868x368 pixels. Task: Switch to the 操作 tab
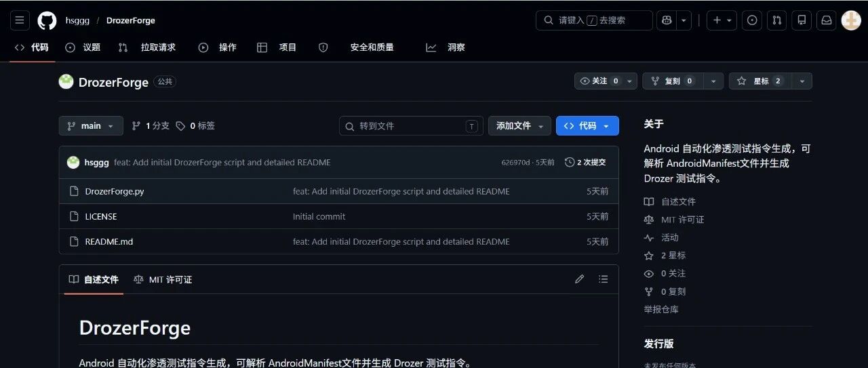pyautogui.click(x=218, y=47)
